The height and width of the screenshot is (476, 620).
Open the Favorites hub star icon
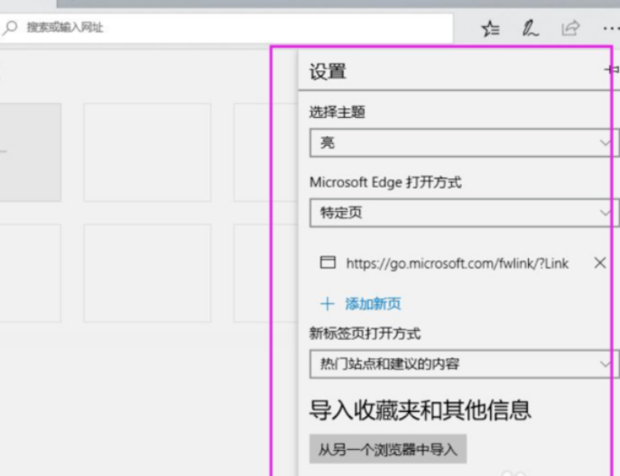point(490,28)
